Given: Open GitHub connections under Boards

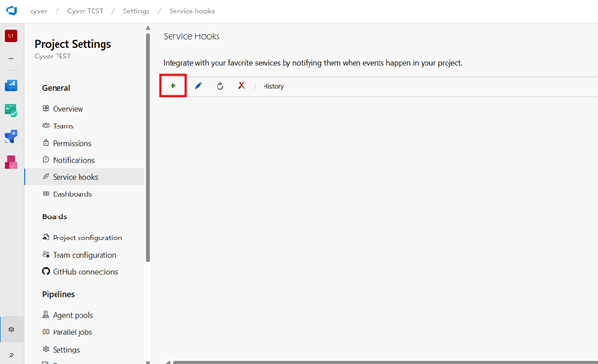Looking at the screenshot, I should [x=84, y=272].
